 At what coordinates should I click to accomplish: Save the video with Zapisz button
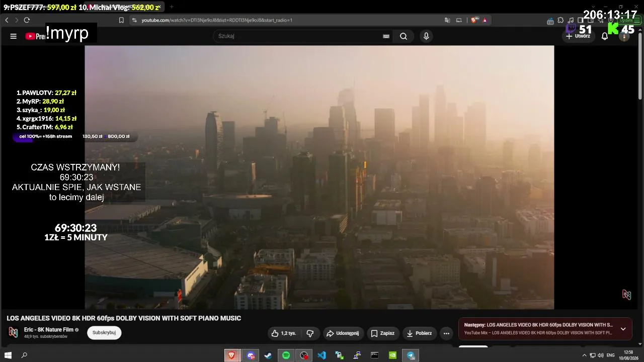pos(382,333)
